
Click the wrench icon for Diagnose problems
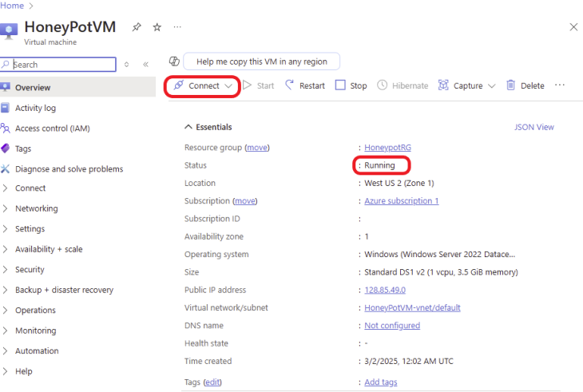(x=5, y=169)
